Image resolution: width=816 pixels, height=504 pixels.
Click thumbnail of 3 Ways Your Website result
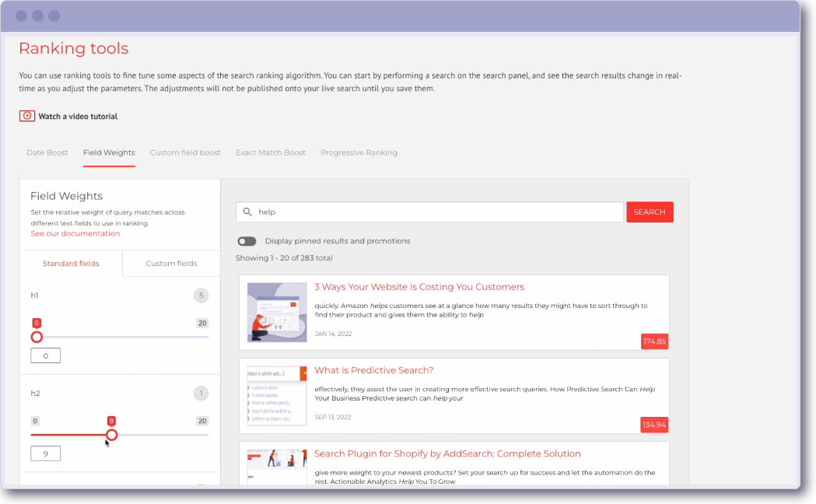[277, 312]
